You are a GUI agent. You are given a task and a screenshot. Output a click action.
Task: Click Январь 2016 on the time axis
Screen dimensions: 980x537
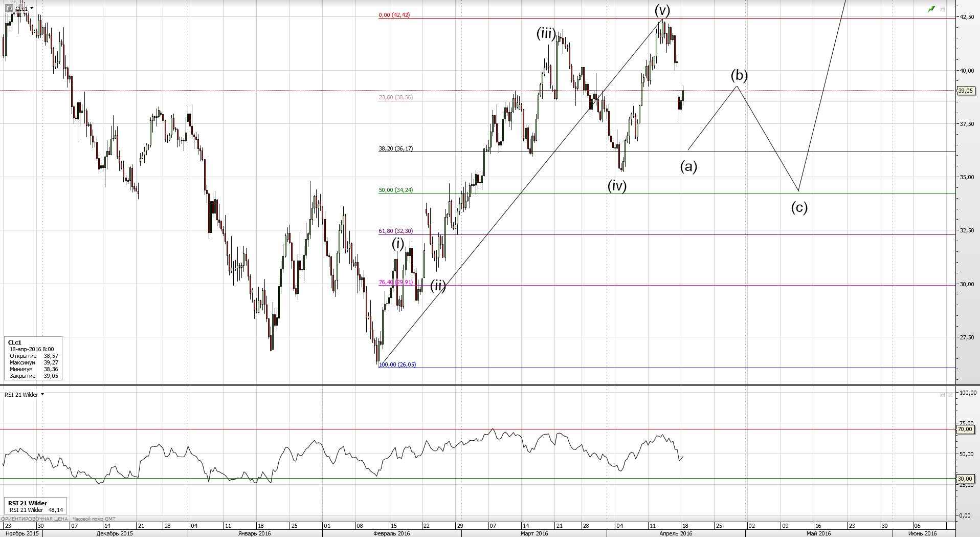[254, 533]
